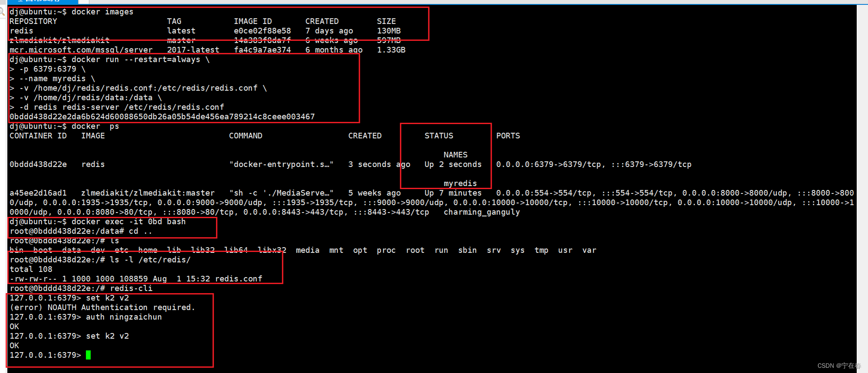
Task: Click '3 seconds ago' created value
Action: pyautogui.click(x=379, y=164)
